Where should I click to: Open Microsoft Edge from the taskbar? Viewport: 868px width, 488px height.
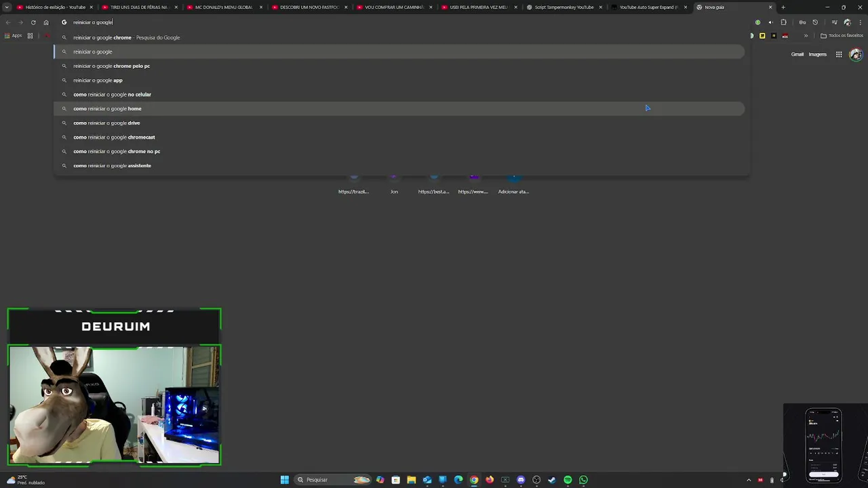(x=458, y=480)
